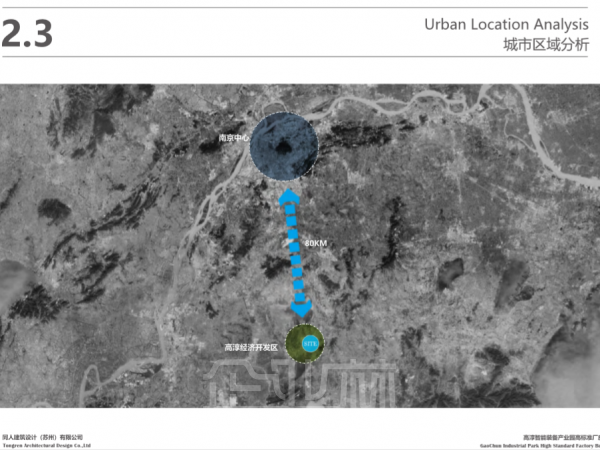Click the GaoChun Industrial Park footer text

tap(540, 446)
